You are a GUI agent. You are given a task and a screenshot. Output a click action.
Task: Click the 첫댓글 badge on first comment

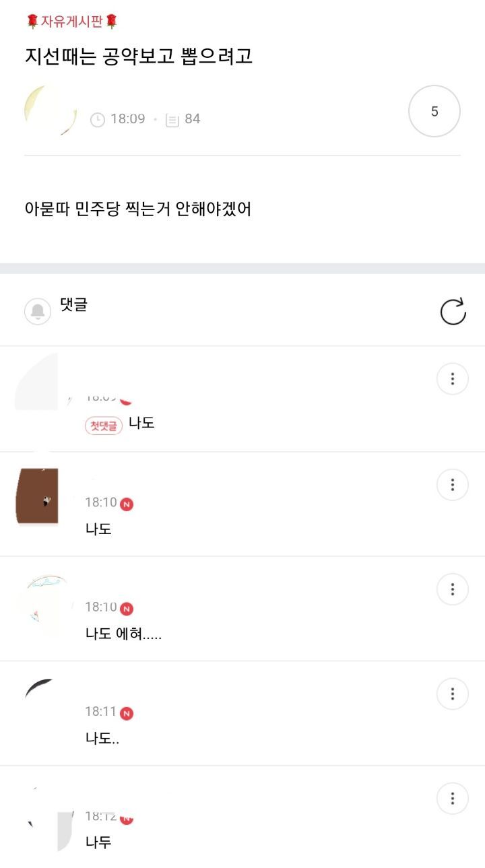104,426
